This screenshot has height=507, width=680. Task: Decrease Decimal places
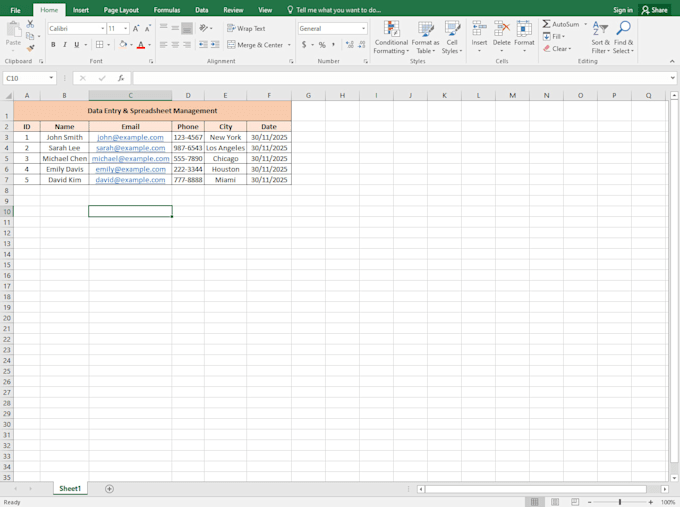click(362, 45)
